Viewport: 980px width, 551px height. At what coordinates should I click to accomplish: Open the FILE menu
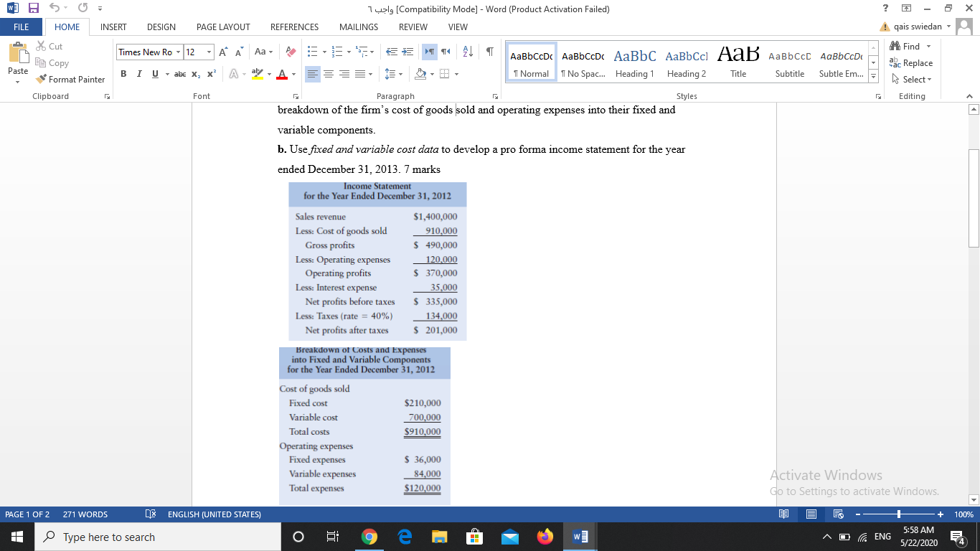click(21, 27)
